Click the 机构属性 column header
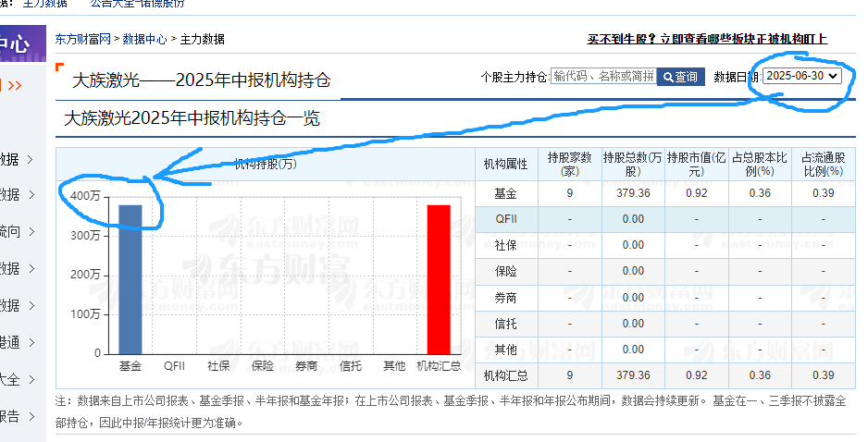The height and width of the screenshot is (442, 868). (506, 165)
